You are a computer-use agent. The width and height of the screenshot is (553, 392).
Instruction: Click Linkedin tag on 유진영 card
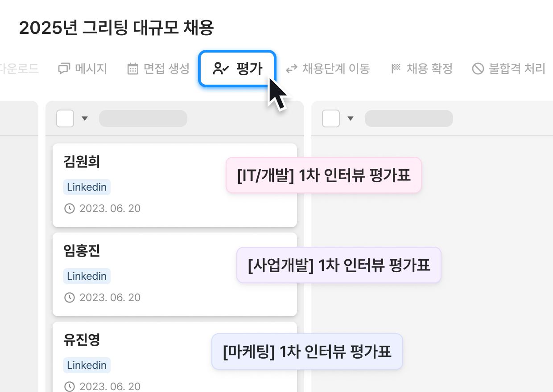pos(87,365)
